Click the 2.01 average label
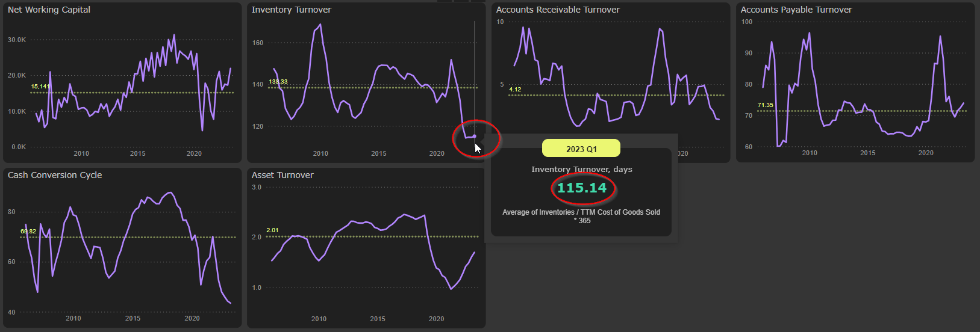980x332 pixels. pos(272,230)
